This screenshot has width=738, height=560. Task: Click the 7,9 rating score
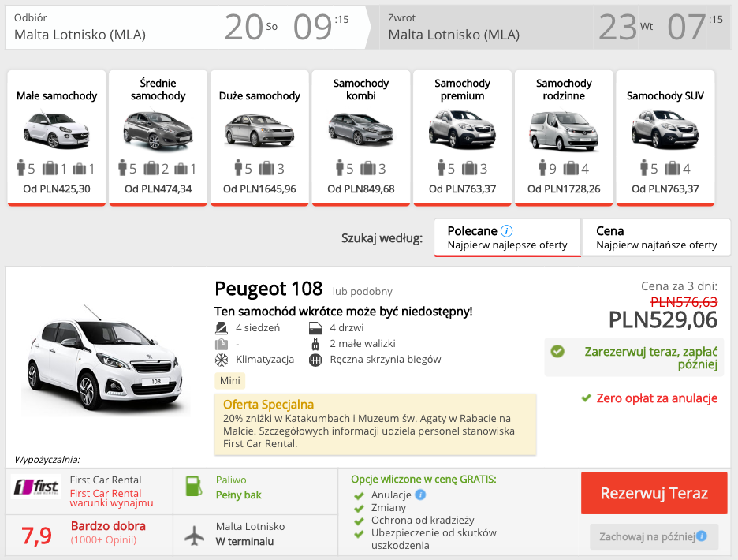pos(37,536)
